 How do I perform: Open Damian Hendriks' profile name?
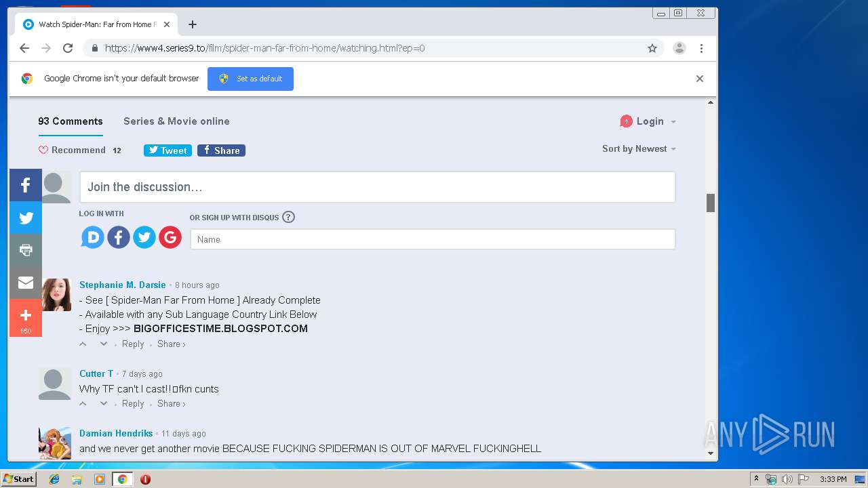[x=116, y=433]
